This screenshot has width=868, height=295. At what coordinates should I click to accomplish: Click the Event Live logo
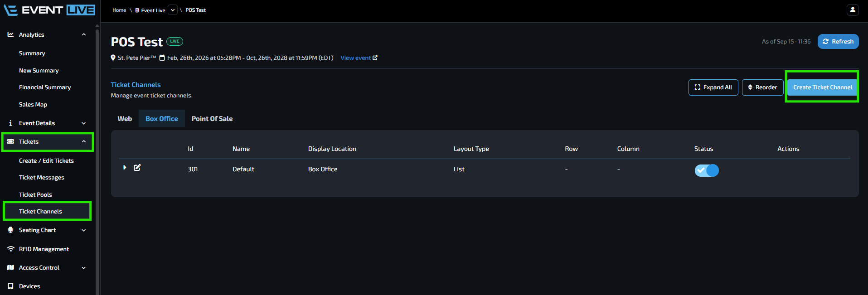49,10
